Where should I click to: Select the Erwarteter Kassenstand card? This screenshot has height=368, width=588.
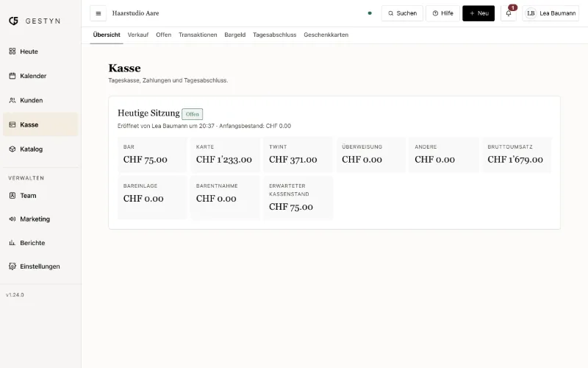(x=298, y=197)
